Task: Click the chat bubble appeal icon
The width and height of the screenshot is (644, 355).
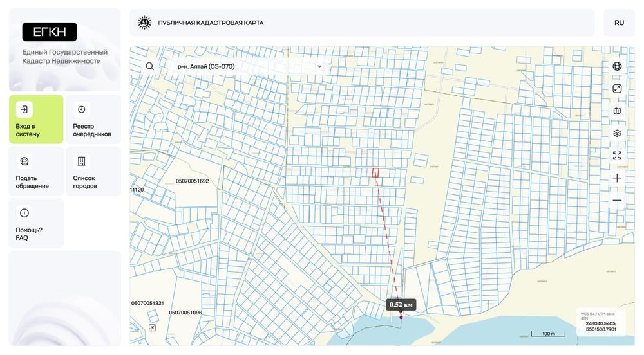Action: point(24,161)
